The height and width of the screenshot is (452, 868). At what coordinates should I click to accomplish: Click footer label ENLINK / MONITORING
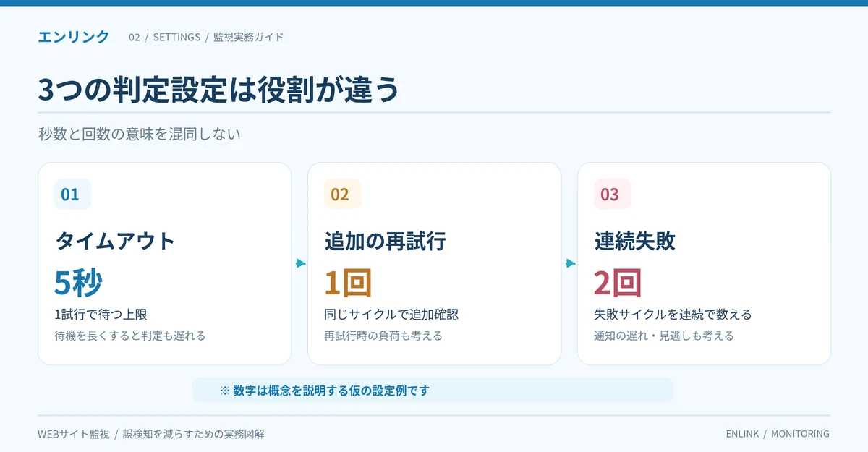point(778,434)
